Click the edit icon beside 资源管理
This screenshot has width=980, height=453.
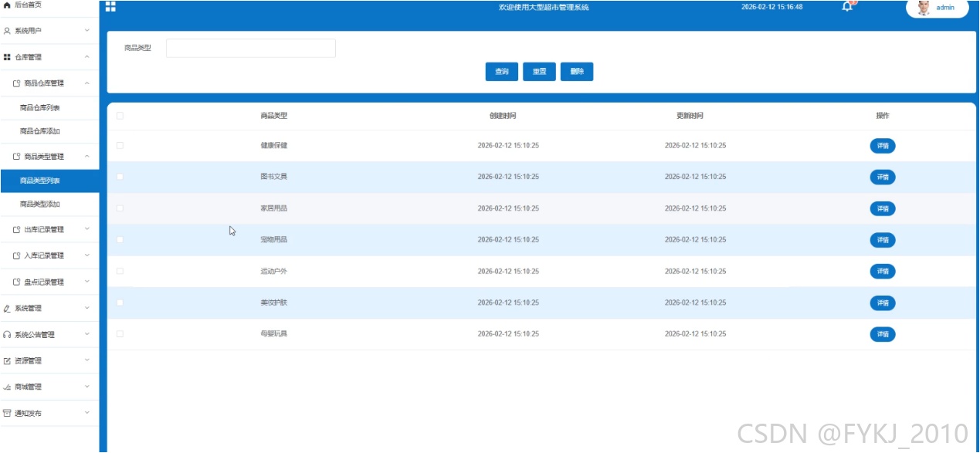tap(8, 361)
